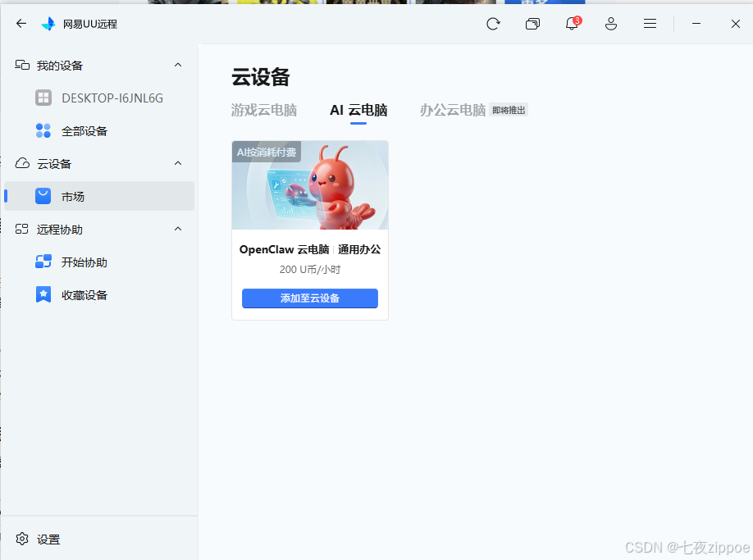Screen dimensions: 753x560
Task: Open 全部设备 in the sidebar
Action: [99, 130]
